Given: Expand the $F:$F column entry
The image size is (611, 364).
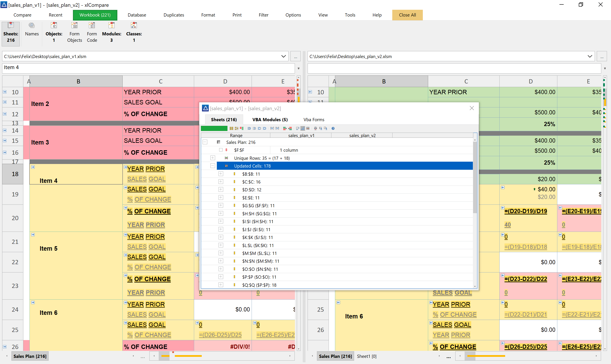Looking at the screenshot, I should [x=220, y=150].
